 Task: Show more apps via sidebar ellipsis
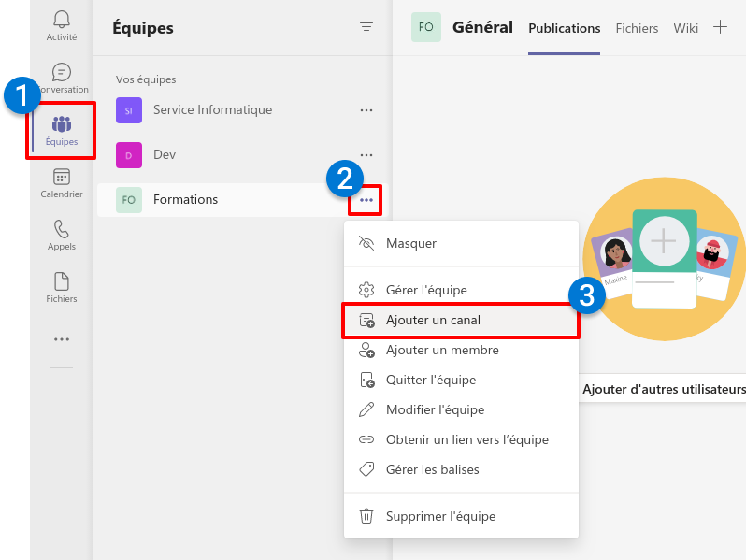point(62,339)
